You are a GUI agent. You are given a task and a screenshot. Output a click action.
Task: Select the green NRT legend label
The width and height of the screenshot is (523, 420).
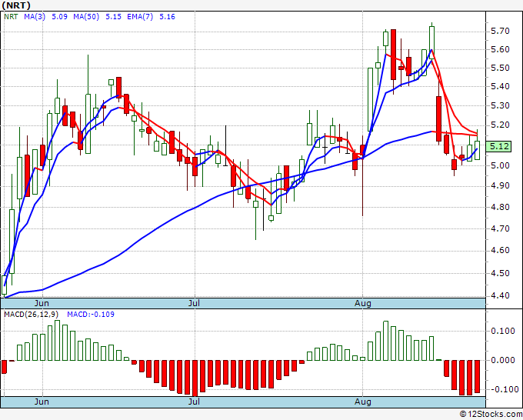11,17
